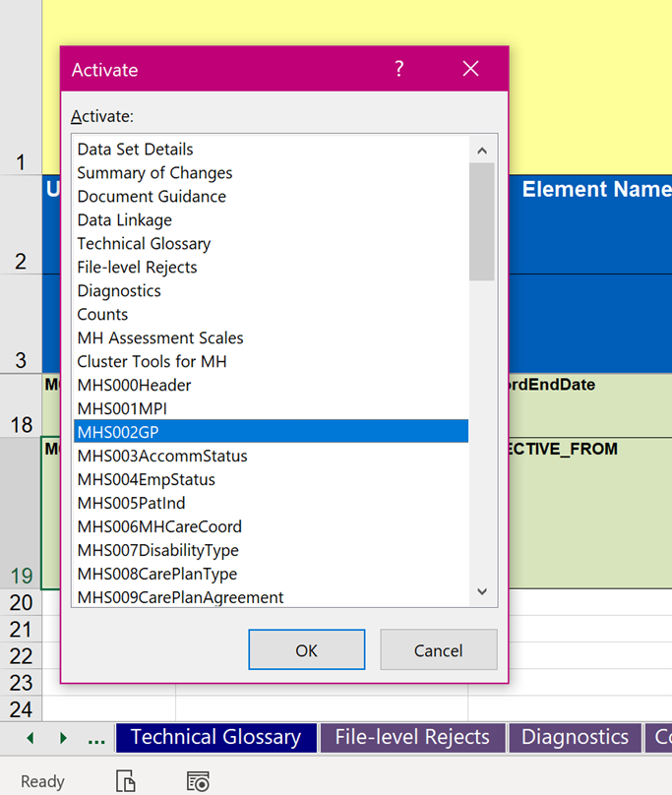Screen dimensions: 672x795
Task: Click the cell ending in rdEndDate
Action: coord(590,405)
